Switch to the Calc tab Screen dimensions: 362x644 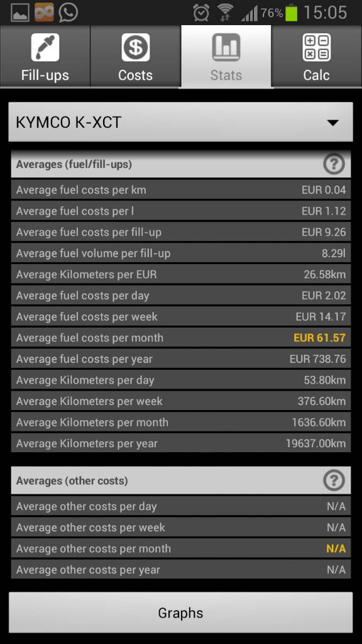click(317, 56)
